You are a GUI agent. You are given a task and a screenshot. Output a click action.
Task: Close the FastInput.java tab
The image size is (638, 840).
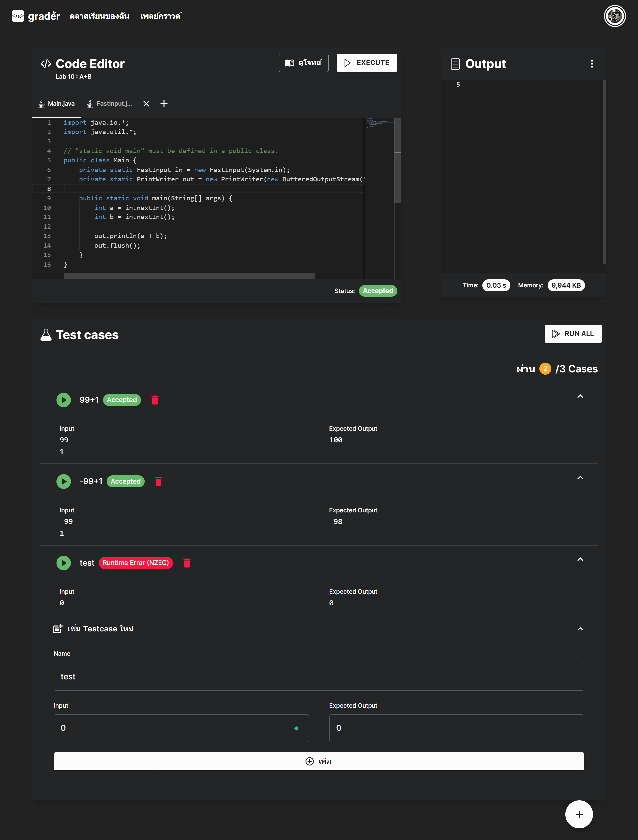click(146, 104)
